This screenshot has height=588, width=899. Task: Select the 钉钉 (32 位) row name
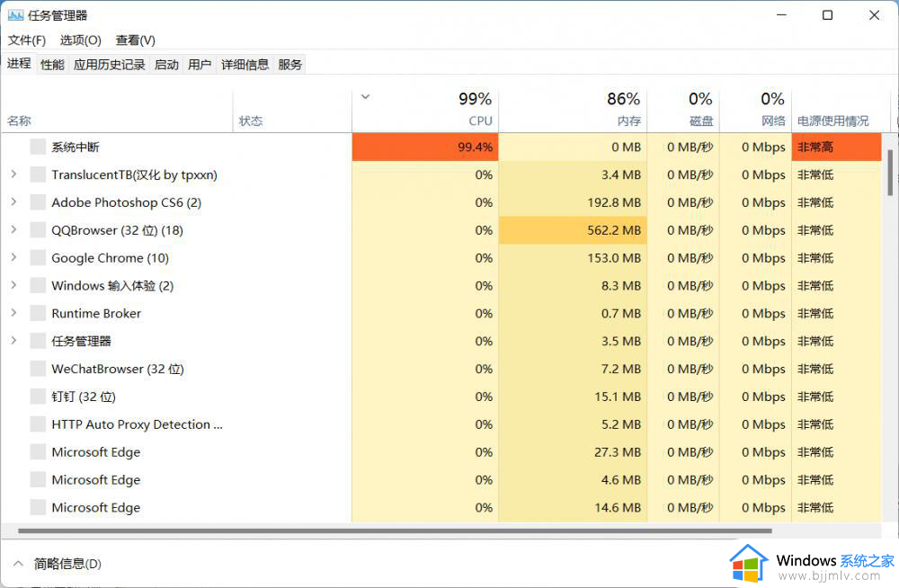click(x=84, y=396)
